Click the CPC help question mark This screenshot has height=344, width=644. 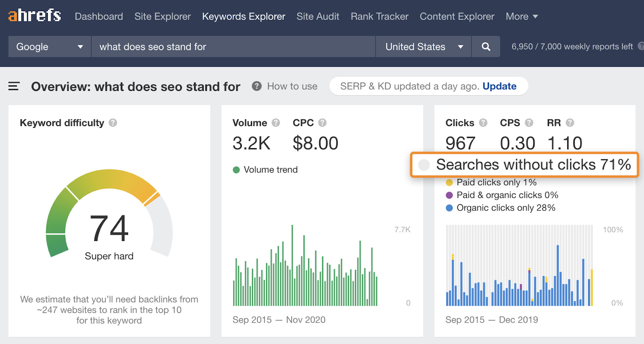[x=322, y=123]
